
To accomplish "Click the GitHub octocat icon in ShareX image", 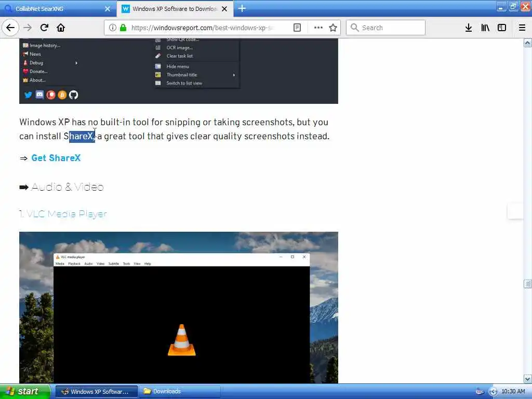I will 73,95.
